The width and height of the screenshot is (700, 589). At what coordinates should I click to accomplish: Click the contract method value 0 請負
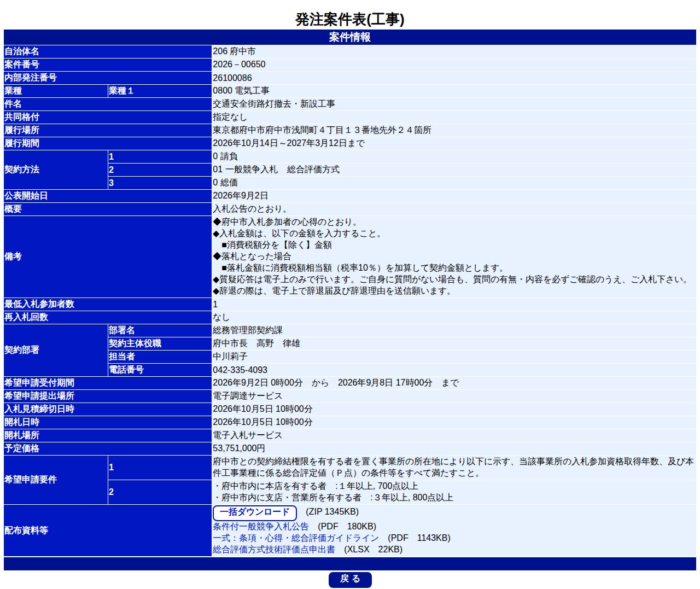tap(225, 156)
